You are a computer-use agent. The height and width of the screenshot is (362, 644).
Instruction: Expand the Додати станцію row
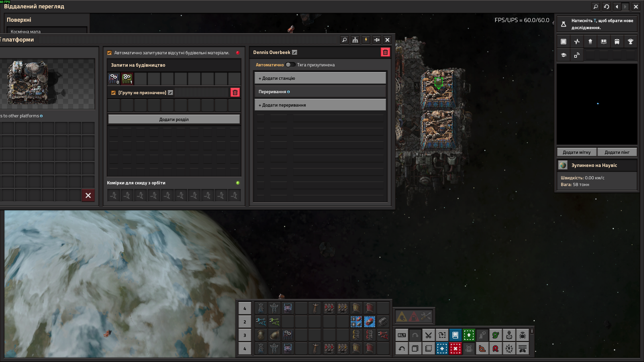click(x=320, y=78)
